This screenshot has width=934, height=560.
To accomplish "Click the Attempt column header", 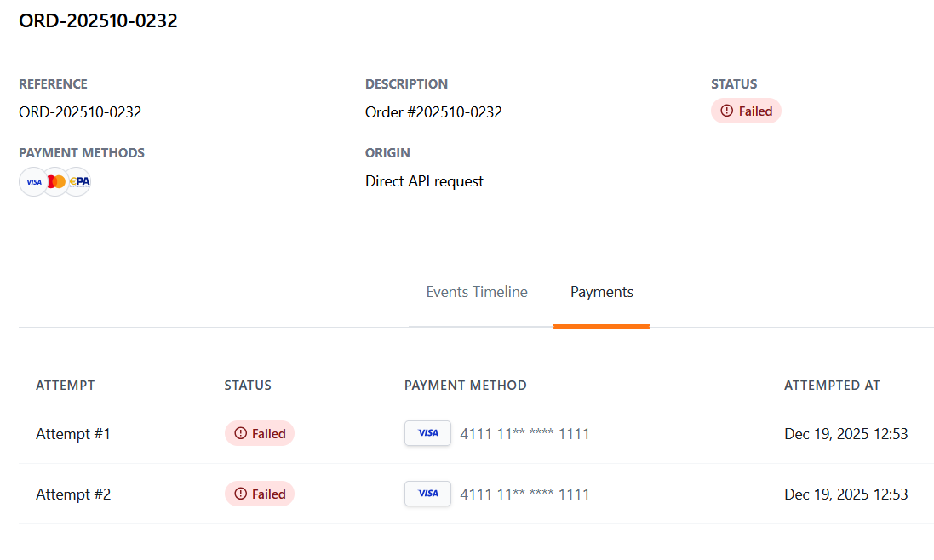I will pyautogui.click(x=66, y=386).
